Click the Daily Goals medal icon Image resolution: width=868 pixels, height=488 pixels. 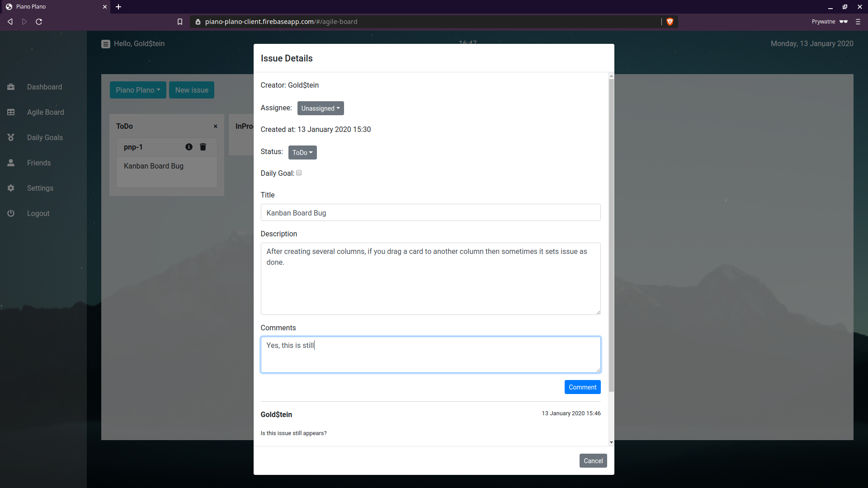coord(11,137)
